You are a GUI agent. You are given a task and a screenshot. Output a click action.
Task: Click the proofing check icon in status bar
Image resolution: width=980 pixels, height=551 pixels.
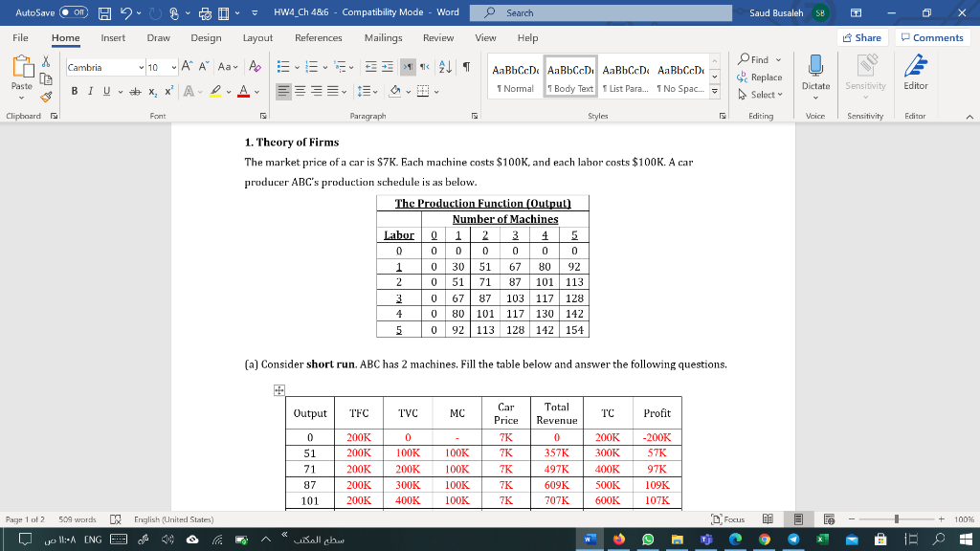[116, 519]
